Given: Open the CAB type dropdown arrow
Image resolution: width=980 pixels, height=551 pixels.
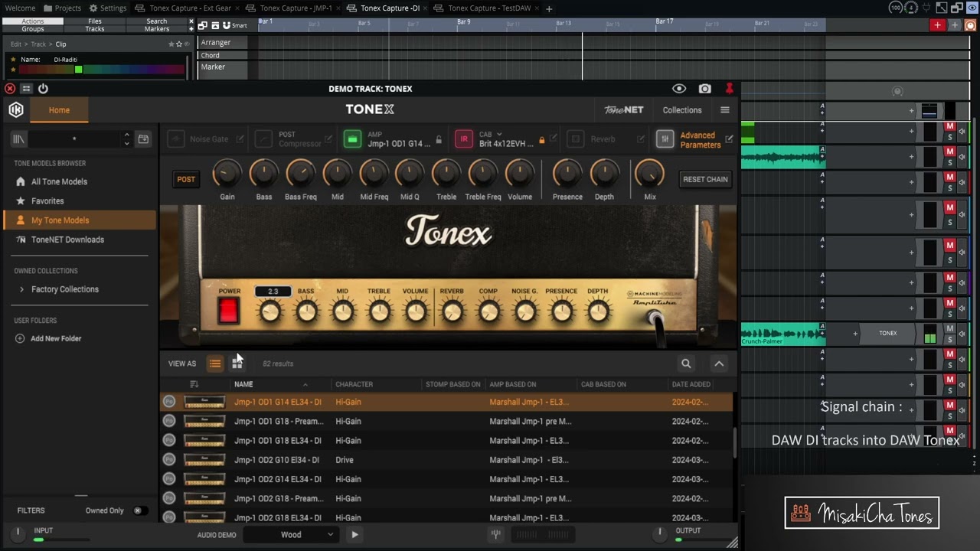Looking at the screenshot, I should point(499,135).
